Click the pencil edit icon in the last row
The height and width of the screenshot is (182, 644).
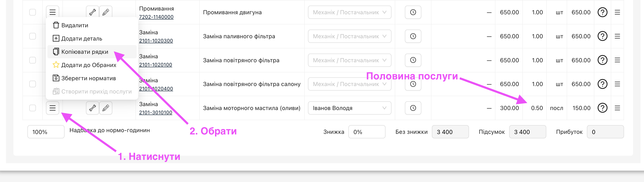(x=106, y=108)
